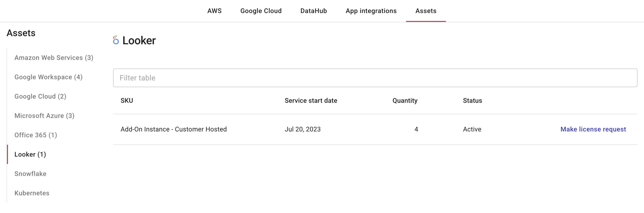Select Kubernetes in the assets sidebar
The image size is (644, 213).
pyautogui.click(x=32, y=193)
